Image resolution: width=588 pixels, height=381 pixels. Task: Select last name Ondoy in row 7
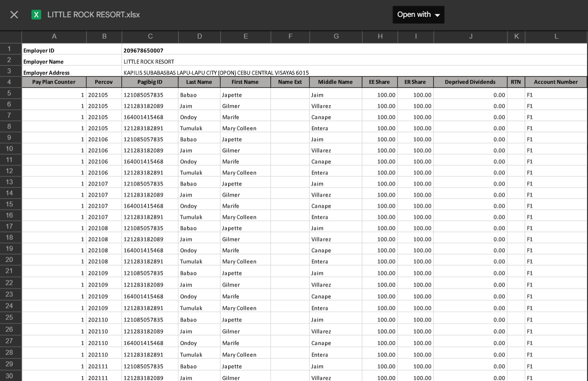pos(199,115)
